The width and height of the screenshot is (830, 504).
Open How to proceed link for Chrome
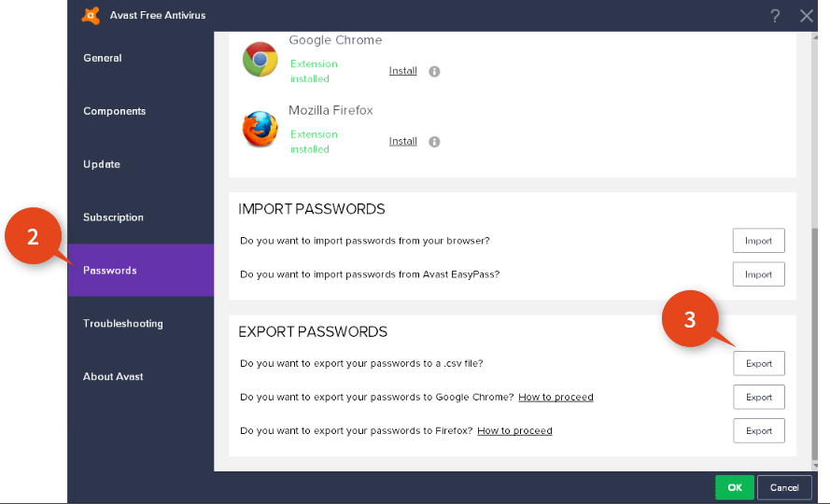coord(556,397)
